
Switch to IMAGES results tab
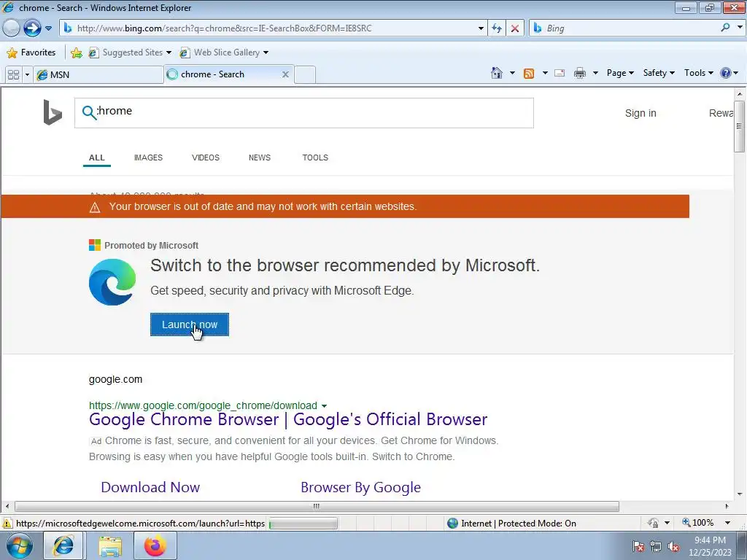[148, 157]
